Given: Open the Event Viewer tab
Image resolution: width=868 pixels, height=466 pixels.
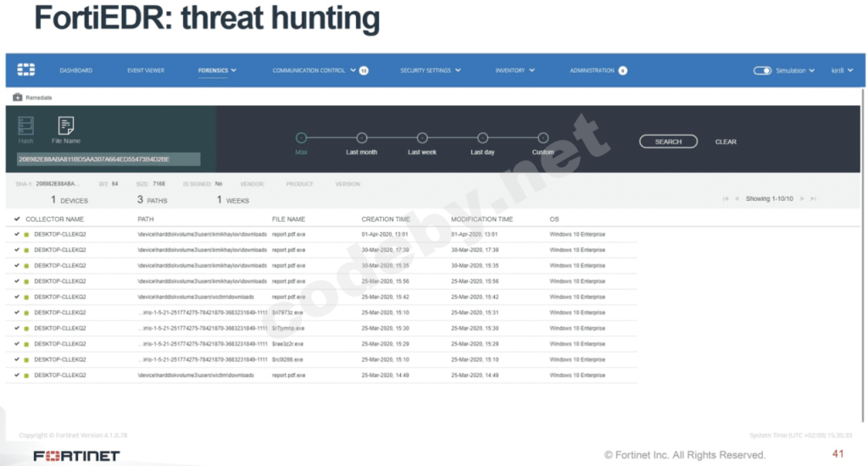Looking at the screenshot, I should click(146, 70).
